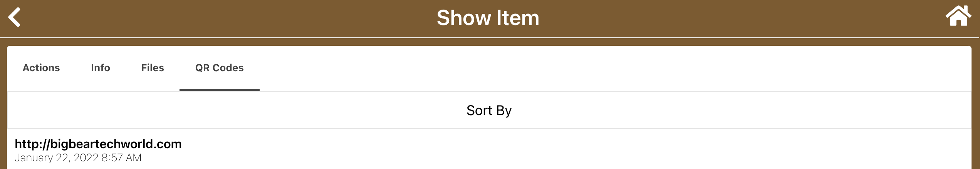This screenshot has width=980, height=169.
Task: Tap the Home house icon
Action: pyautogui.click(x=958, y=17)
